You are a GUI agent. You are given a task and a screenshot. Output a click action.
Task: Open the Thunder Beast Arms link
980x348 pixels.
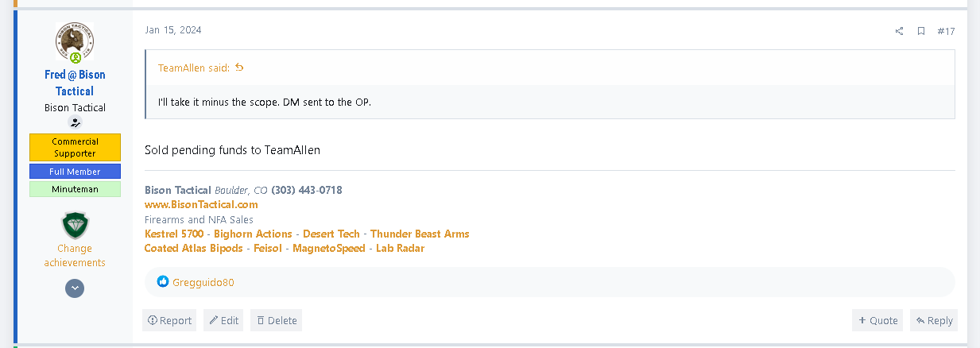[x=420, y=234]
